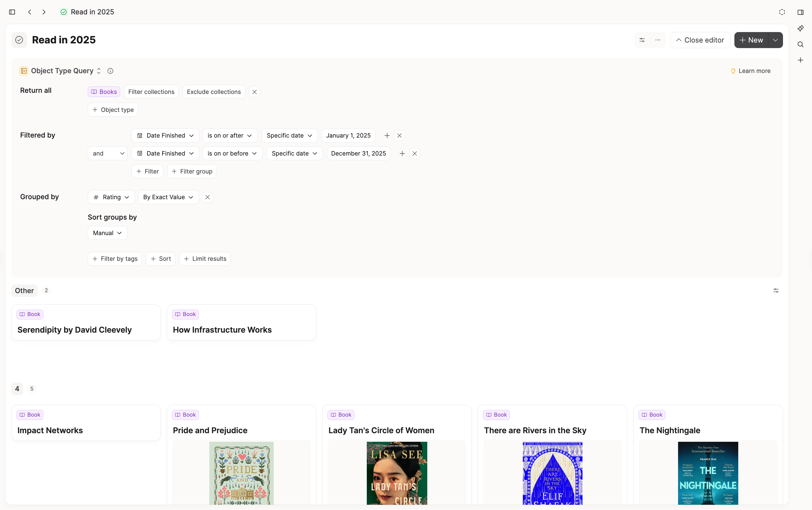
Task: Click the rating 4 group header
Action: 17,388
